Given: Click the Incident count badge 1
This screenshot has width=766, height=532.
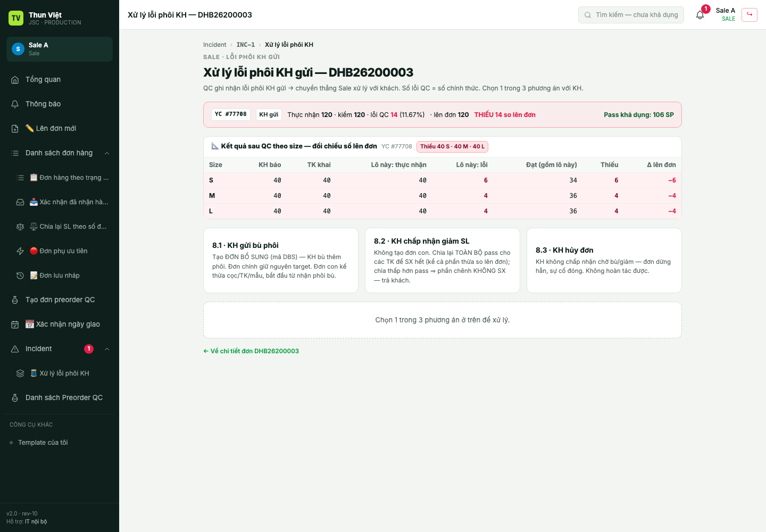Looking at the screenshot, I should click(89, 349).
